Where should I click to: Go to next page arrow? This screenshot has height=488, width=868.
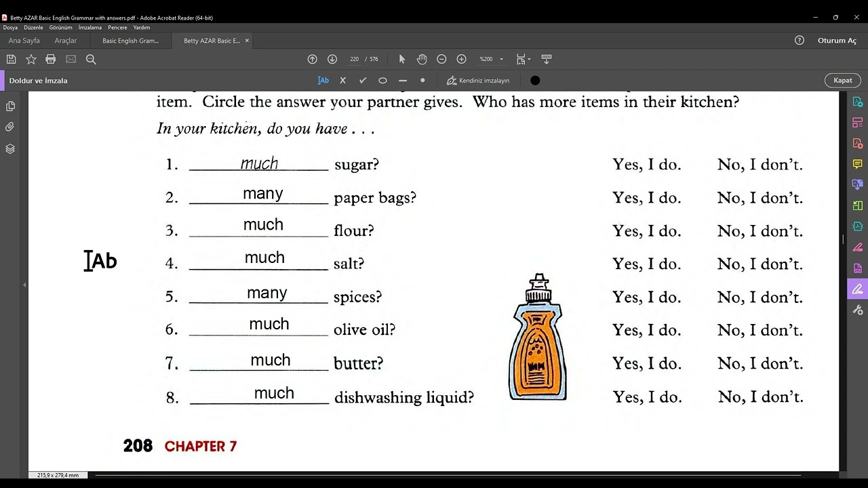[332, 59]
